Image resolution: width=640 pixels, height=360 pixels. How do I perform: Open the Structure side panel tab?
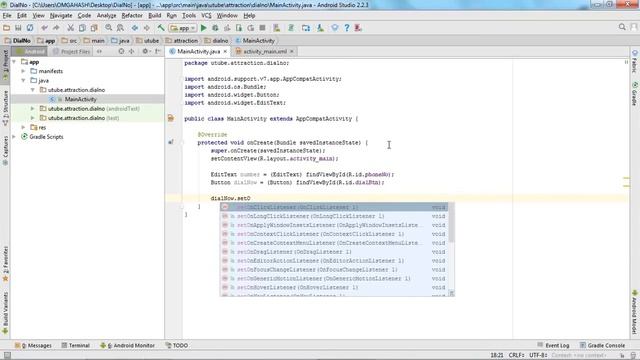point(5,108)
